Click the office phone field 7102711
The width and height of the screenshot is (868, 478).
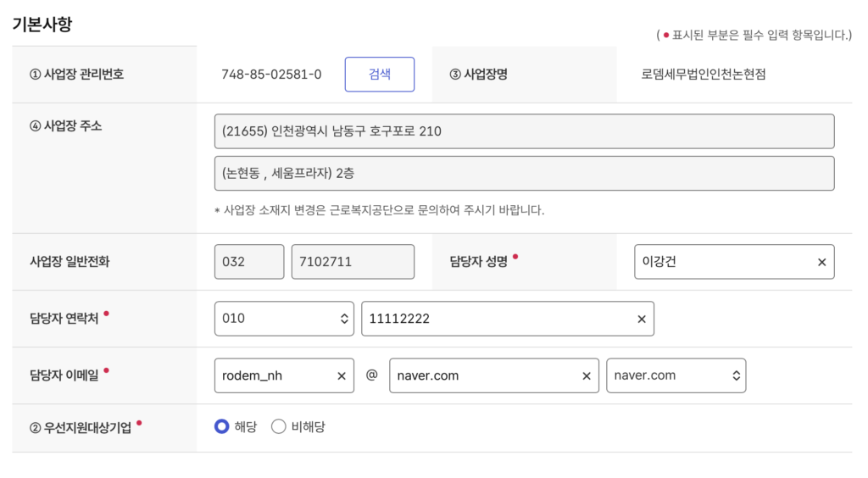353,262
